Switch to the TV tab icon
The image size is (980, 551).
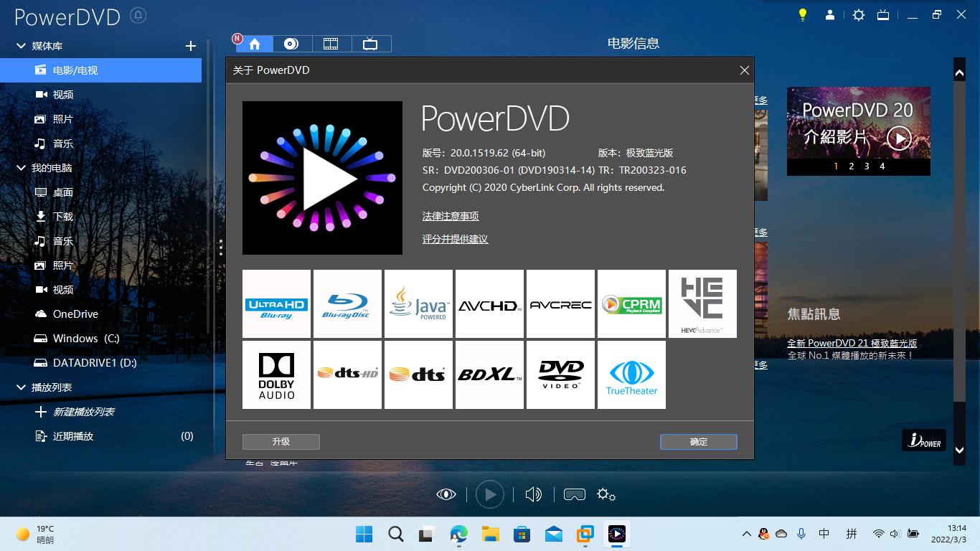pos(371,44)
